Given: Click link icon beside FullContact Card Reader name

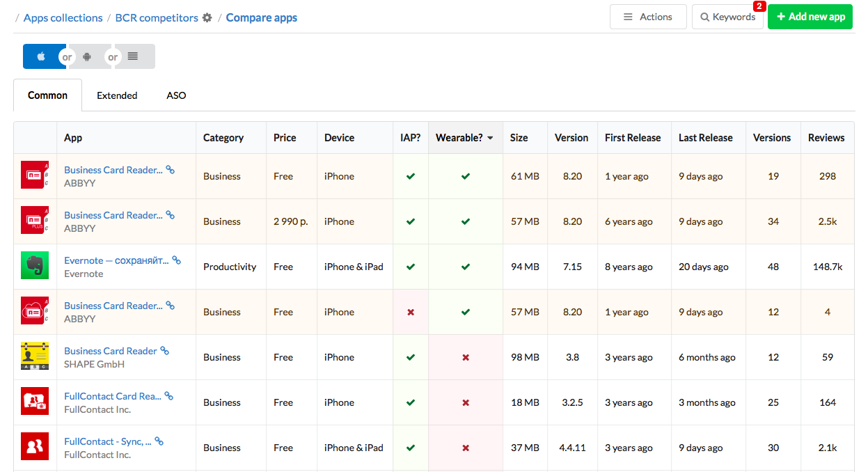Looking at the screenshot, I should point(169,396).
